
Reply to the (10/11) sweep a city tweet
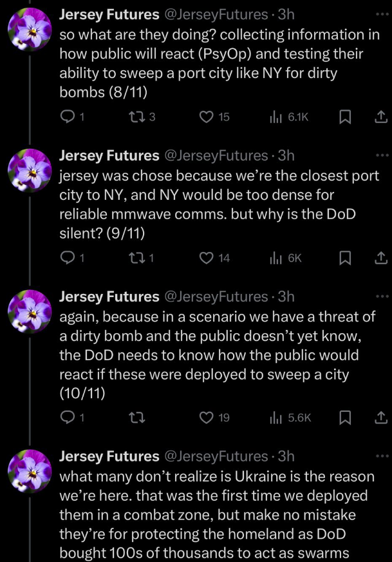[68, 417]
